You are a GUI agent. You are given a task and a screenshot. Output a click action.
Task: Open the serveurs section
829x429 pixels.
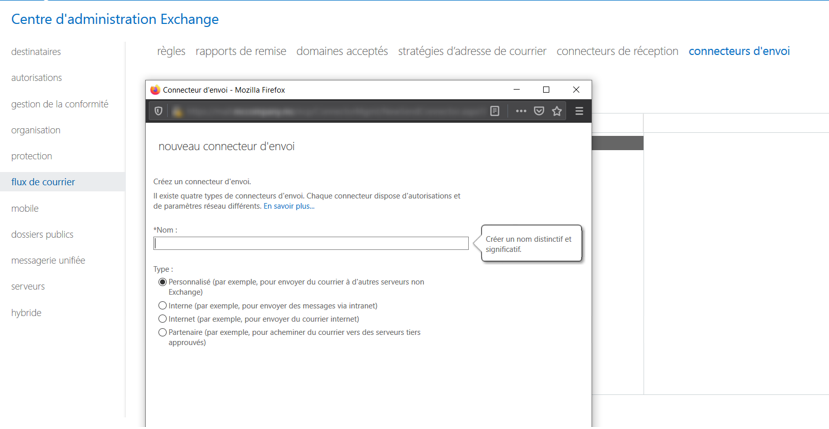28,286
